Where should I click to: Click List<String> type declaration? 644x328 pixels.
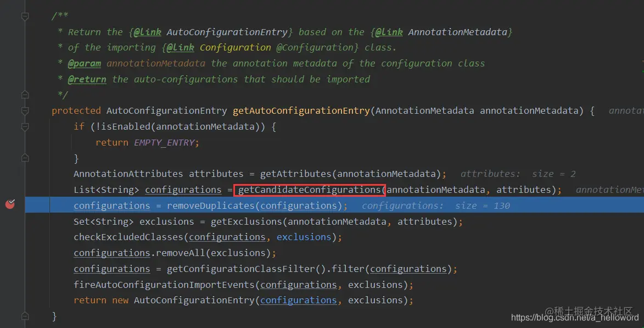coord(107,190)
